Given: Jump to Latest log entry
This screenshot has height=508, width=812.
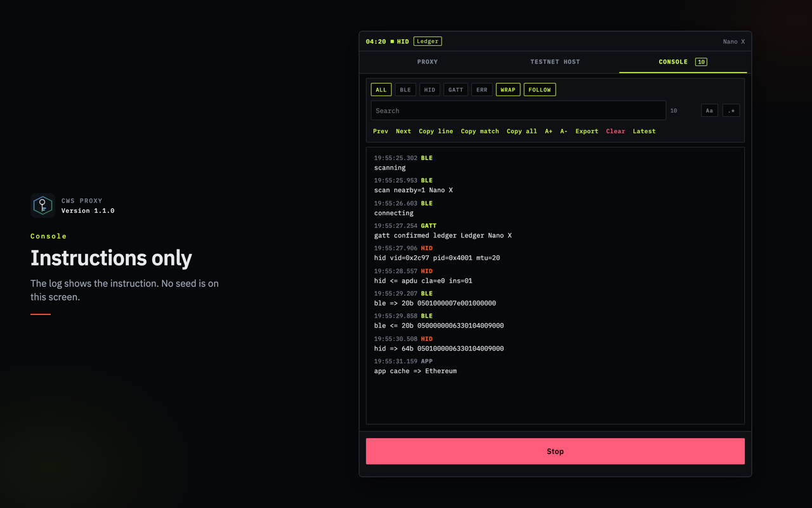Looking at the screenshot, I should (x=645, y=131).
